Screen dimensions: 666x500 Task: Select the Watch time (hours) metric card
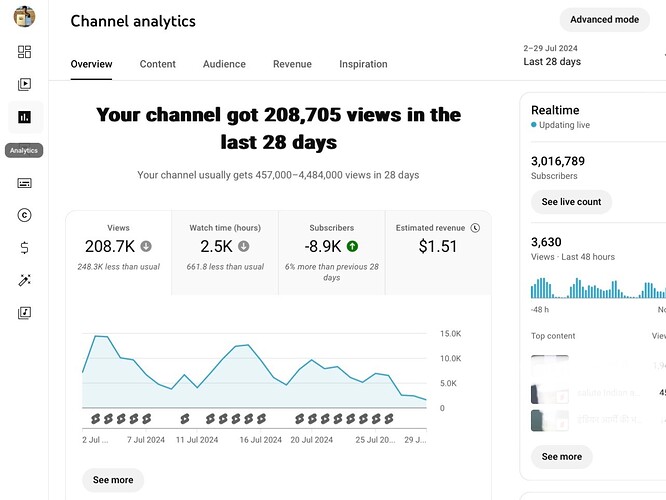[x=225, y=252]
